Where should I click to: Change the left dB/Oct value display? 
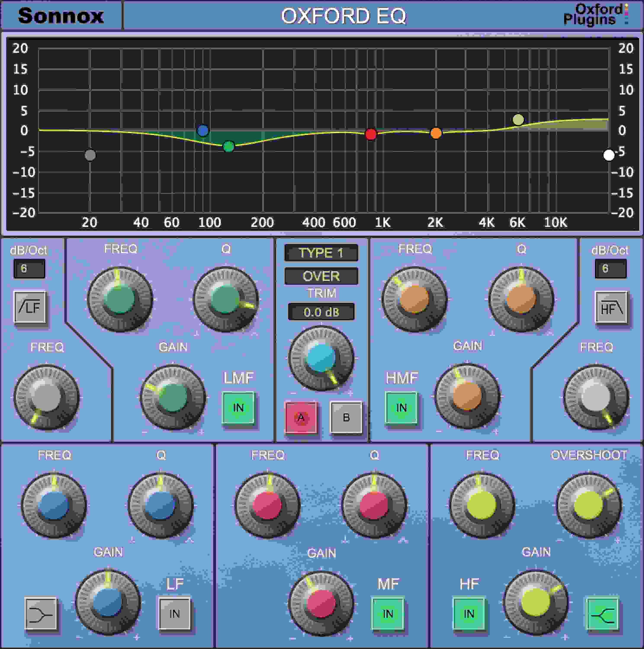click(x=30, y=269)
